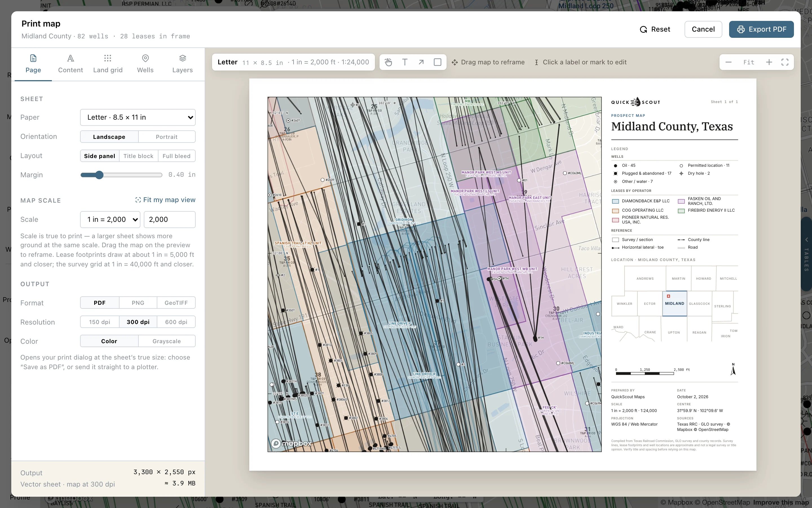
Task: Click the Fit zoom button
Action: click(749, 62)
